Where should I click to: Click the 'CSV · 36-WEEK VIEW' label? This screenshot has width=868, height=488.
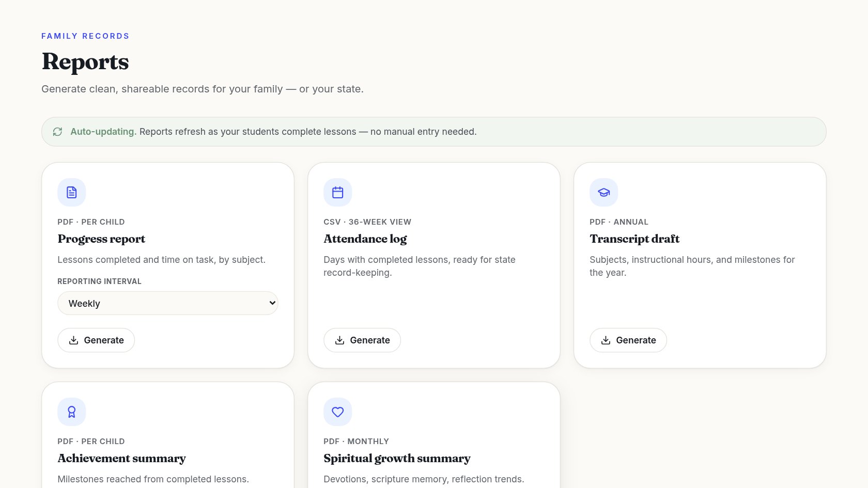point(367,222)
